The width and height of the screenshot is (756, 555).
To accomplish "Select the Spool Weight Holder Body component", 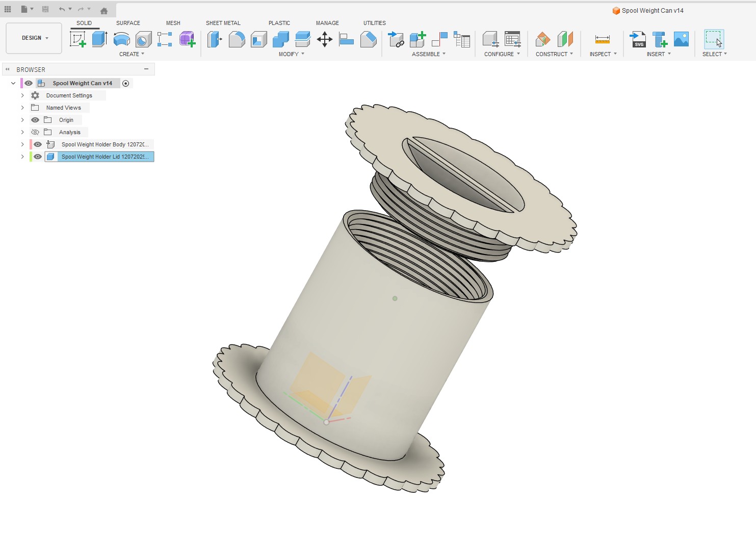I will point(105,144).
